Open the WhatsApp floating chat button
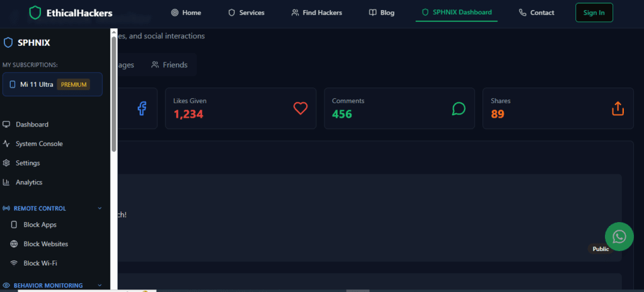This screenshot has width=644, height=292. (x=619, y=237)
